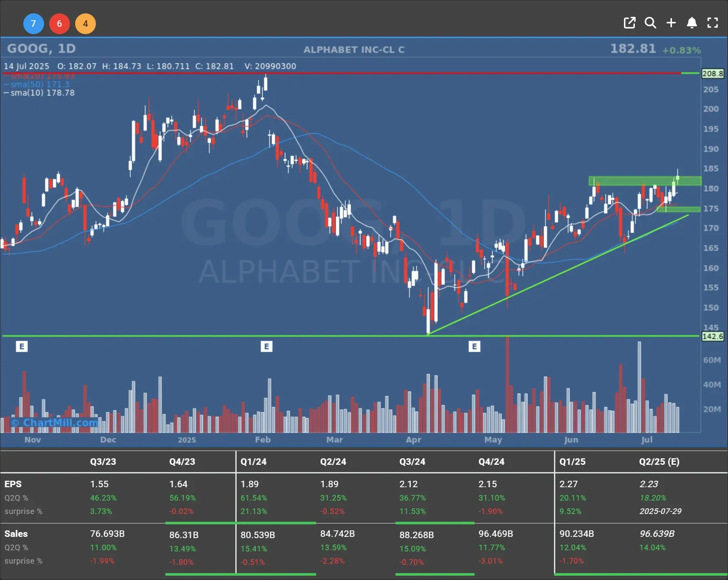
Task: Click EPS surprise 21.13%
Action: 253,511
